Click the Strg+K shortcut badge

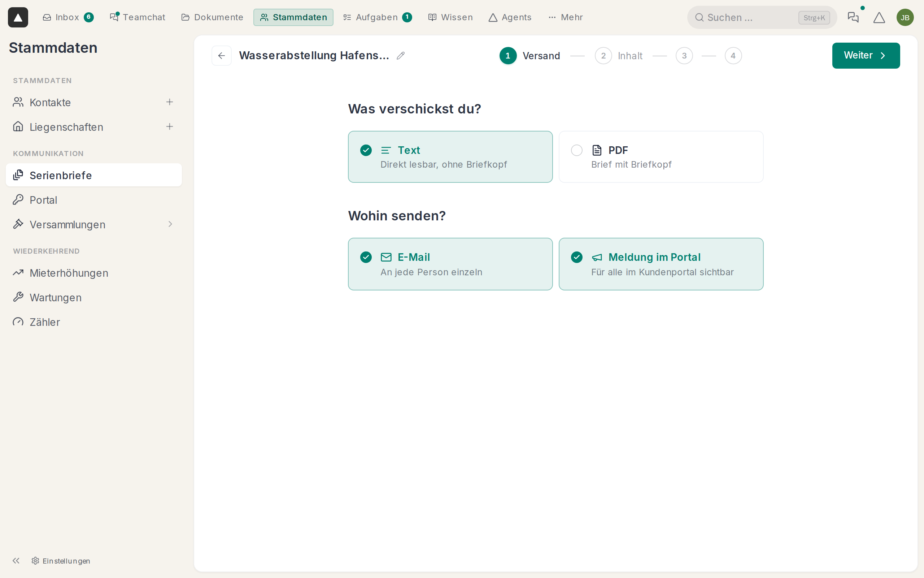pos(814,18)
